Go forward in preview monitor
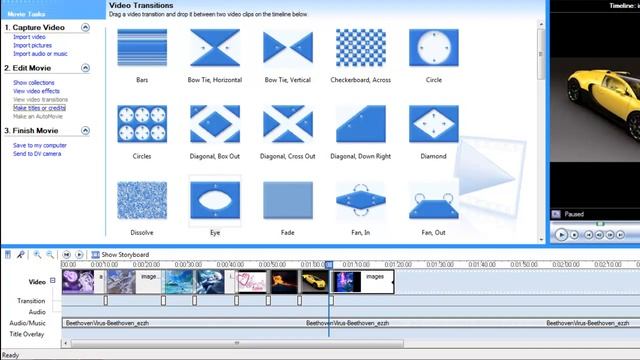This screenshot has height=360, width=640. (x=620, y=235)
